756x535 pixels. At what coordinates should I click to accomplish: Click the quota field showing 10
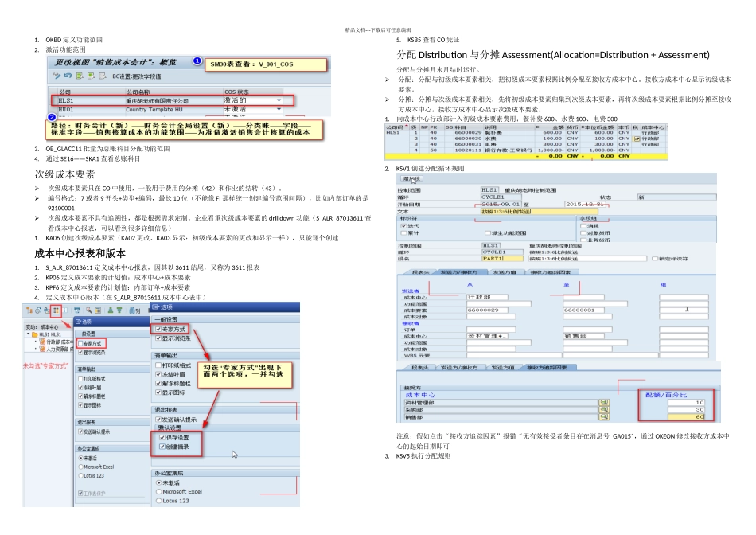687,402
